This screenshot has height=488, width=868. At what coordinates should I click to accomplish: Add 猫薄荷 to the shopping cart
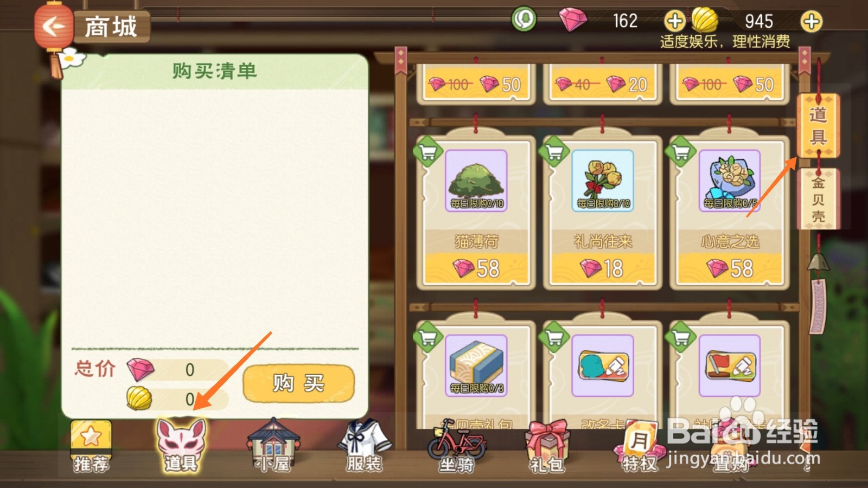point(429,152)
